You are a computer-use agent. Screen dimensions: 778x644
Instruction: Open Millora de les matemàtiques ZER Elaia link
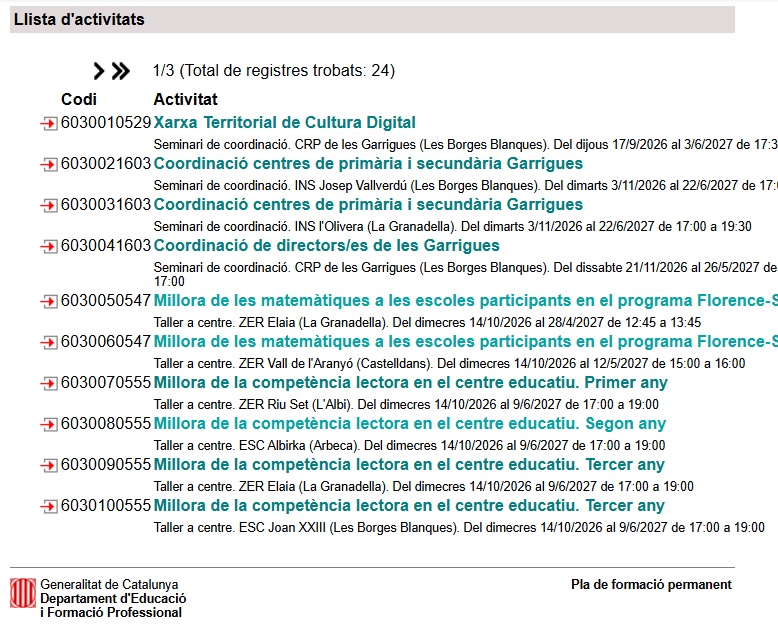pyautogui.click(x=465, y=301)
